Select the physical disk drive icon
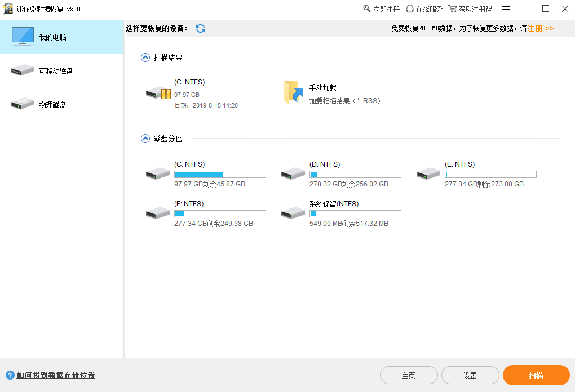Image resolution: width=575 pixels, height=392 pixels. [23, 104]
